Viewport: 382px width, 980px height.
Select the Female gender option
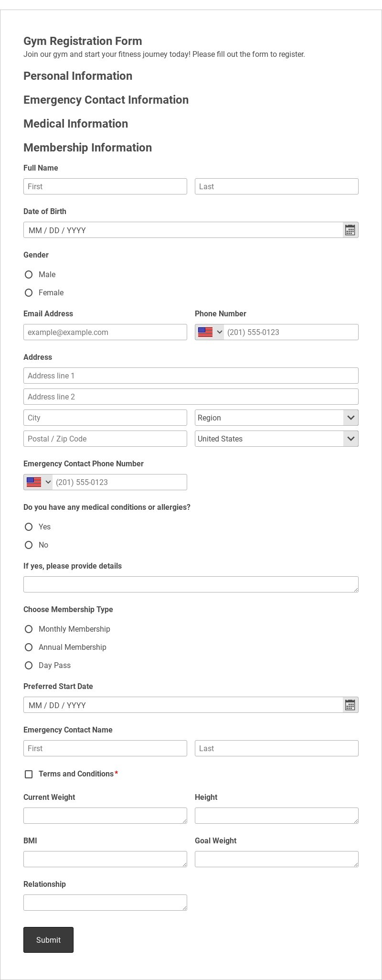29,292
